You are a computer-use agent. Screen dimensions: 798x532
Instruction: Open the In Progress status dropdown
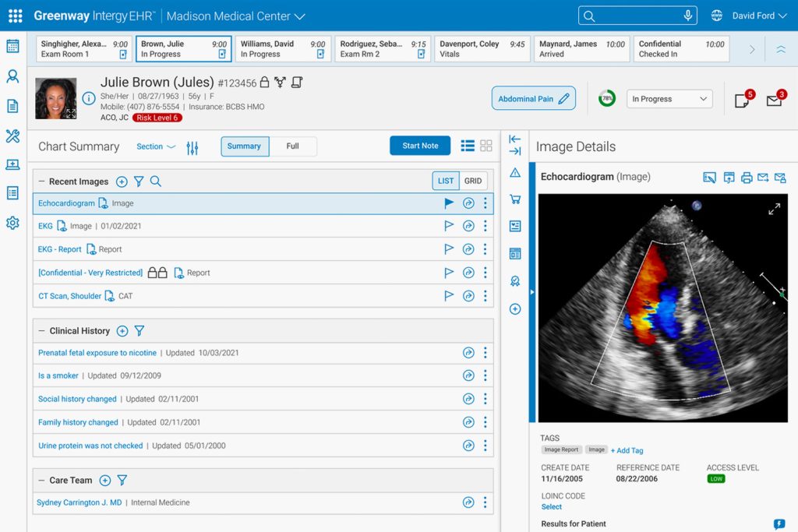670,99
